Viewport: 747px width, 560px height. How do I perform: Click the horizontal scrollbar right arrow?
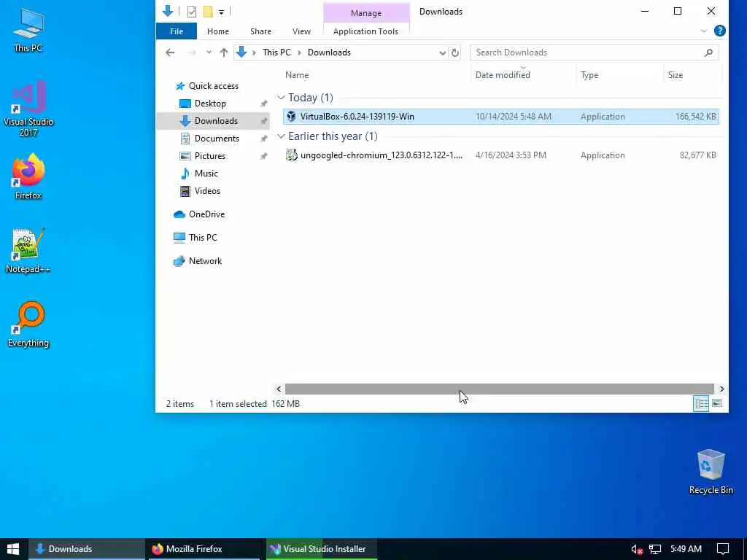[x=721, y=389]
